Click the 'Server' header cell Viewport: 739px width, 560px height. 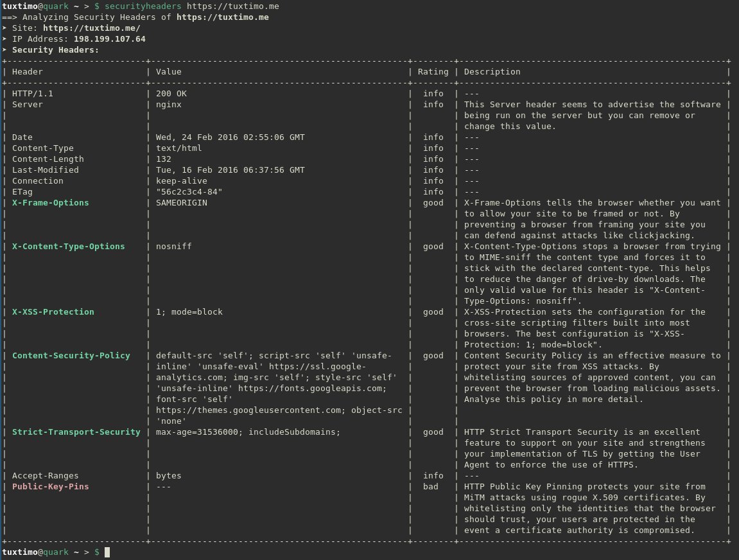pyautogui.click(x=28, y=104)
